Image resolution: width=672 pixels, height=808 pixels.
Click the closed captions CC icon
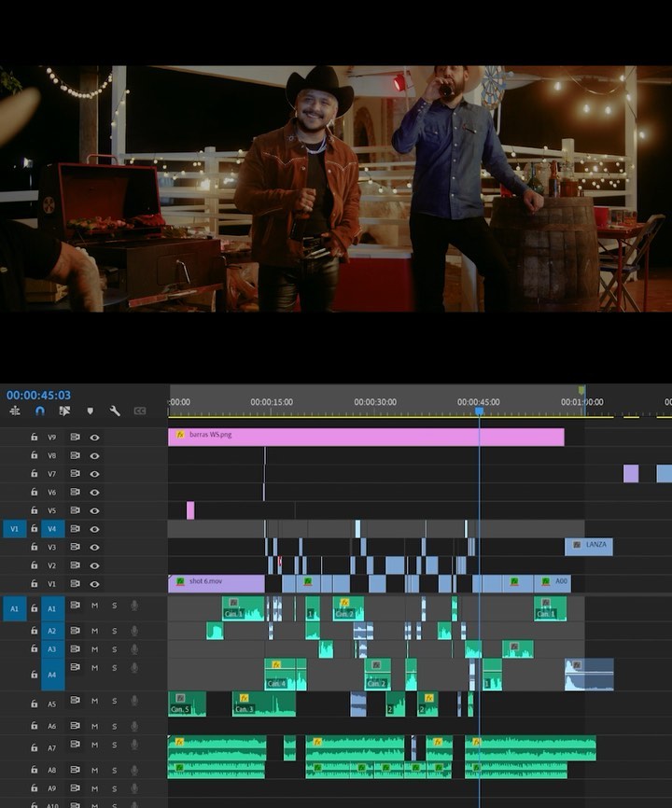tap(140, 411)
